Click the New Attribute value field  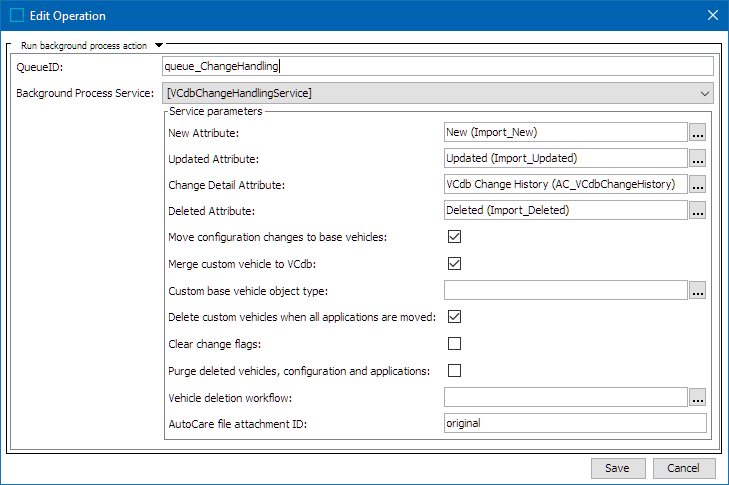click(565, 133)
